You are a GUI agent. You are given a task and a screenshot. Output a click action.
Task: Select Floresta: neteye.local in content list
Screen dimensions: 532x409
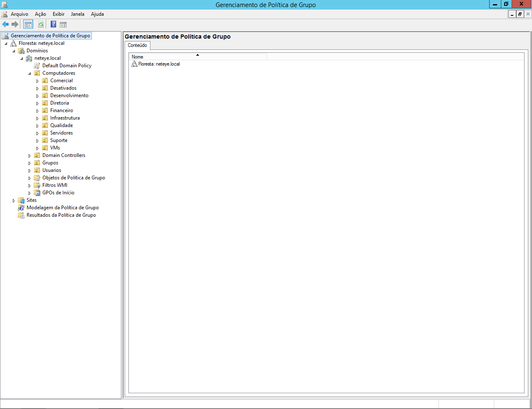tap(159, 64)
